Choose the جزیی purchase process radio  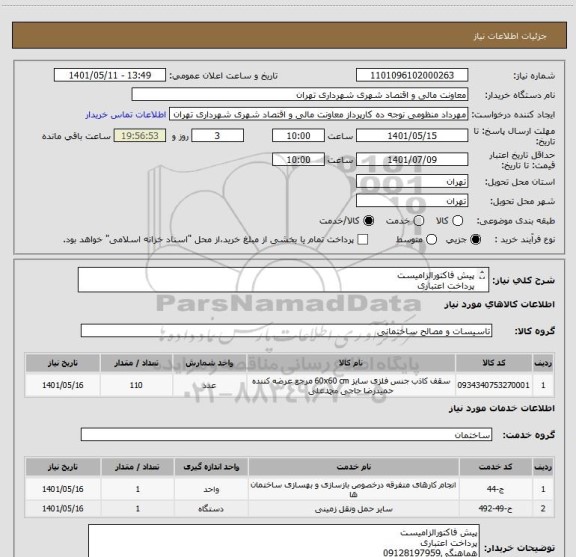click(476, 240)
